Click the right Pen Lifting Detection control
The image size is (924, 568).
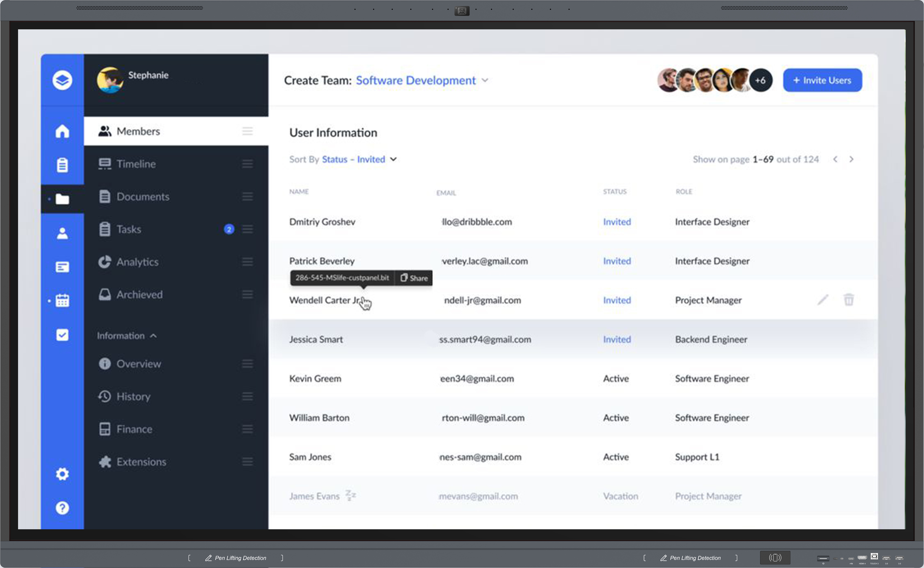pos(691,558)
